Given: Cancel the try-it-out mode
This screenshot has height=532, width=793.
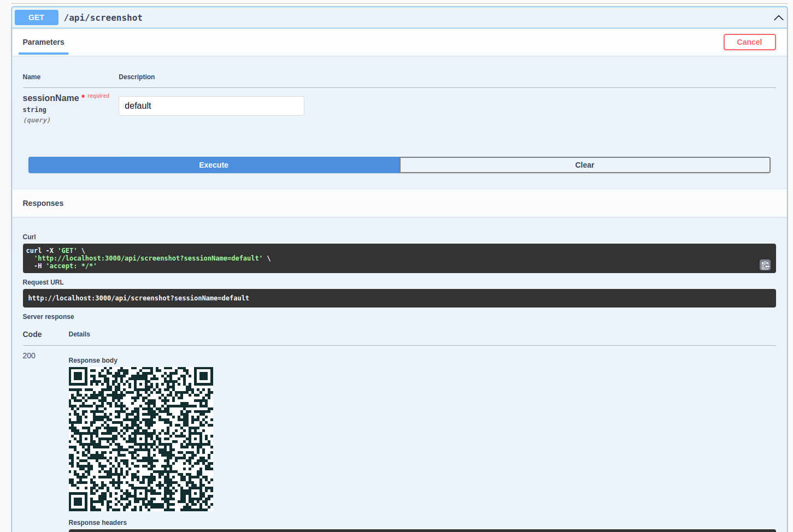Looking at the screenshot, I should (749, 42).
